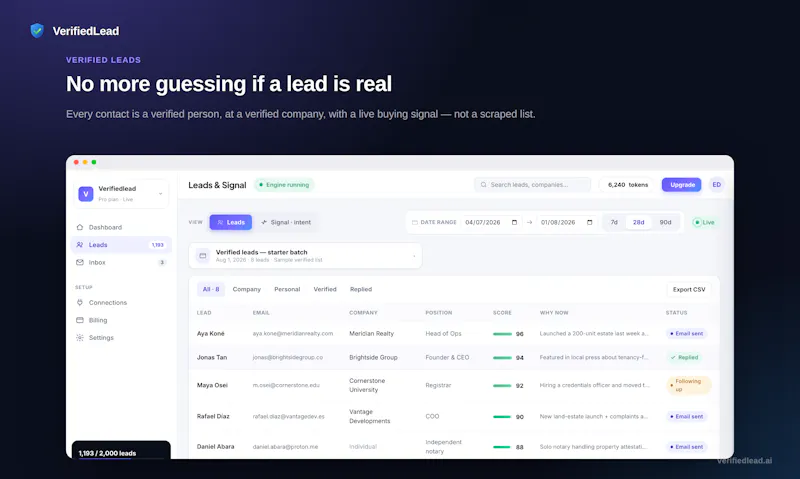Screen dimensions: 800x479
Task: Open Billing in the sidebar
Action: [x=98, y=320]
